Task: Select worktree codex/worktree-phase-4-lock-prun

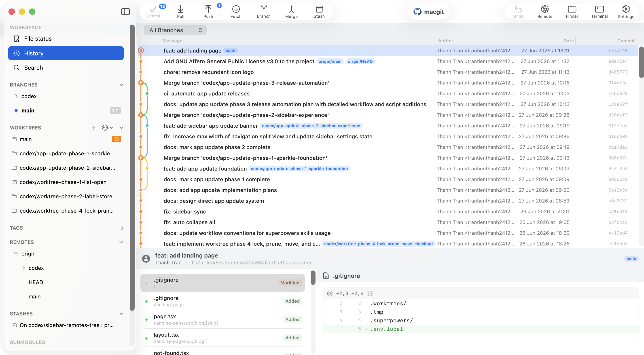Action: (x=66, y=211)
